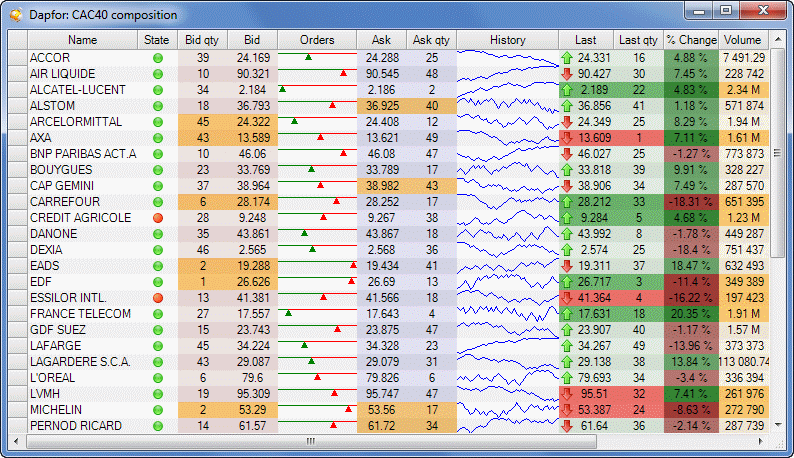Click the green up arrow in GDF SUEZ's Last cell
Image resolution: width=794 pixels, height=458 pixels.
pyautogui.click(x=567, y=330)
